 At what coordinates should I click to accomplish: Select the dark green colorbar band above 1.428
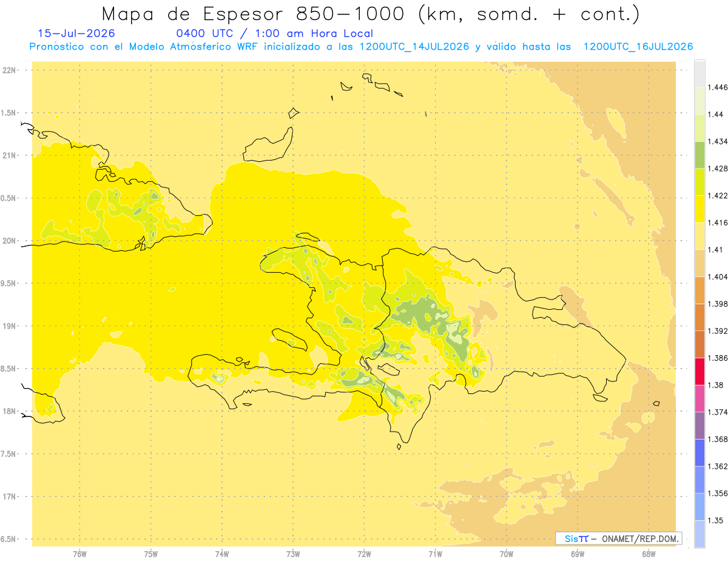tap(699, 155)
